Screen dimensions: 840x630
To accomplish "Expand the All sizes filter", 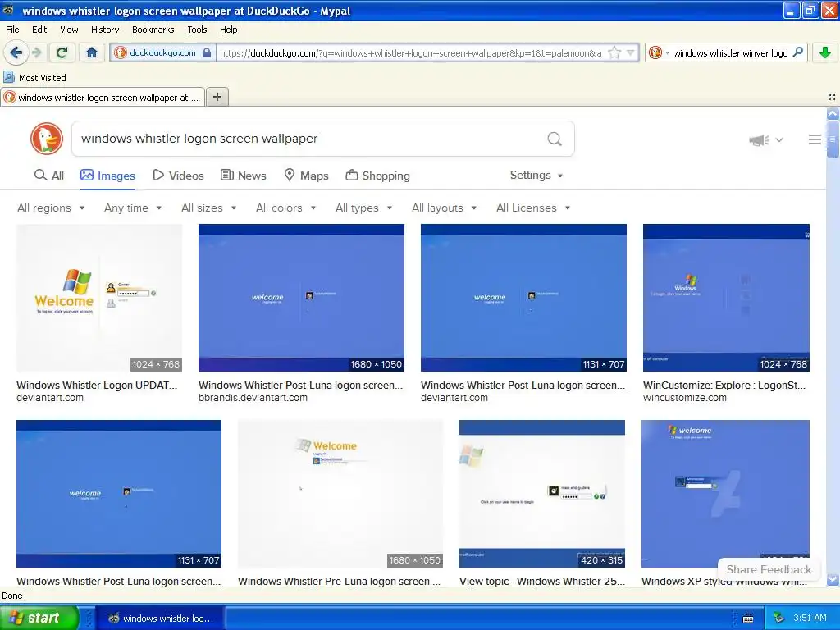I will point(209,208).
